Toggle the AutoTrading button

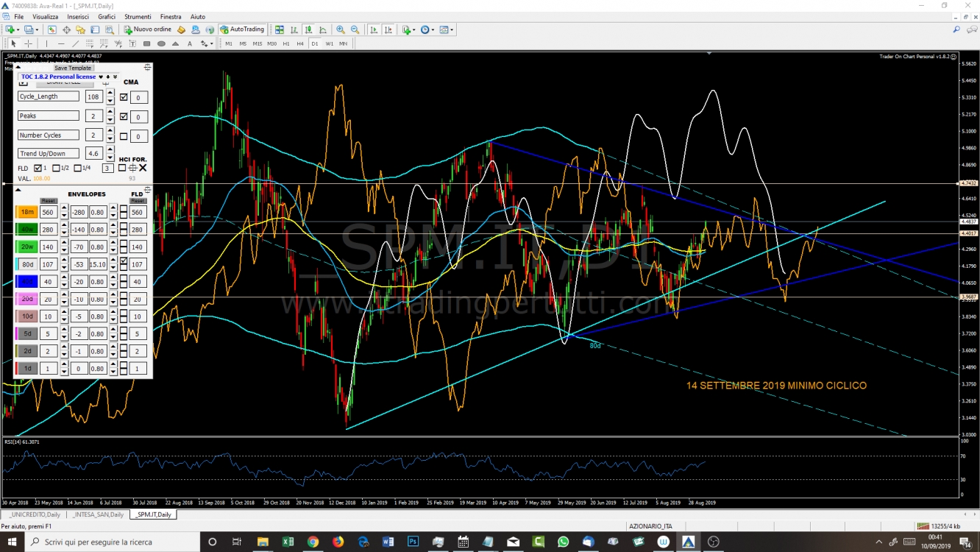(x=242, y=29)
